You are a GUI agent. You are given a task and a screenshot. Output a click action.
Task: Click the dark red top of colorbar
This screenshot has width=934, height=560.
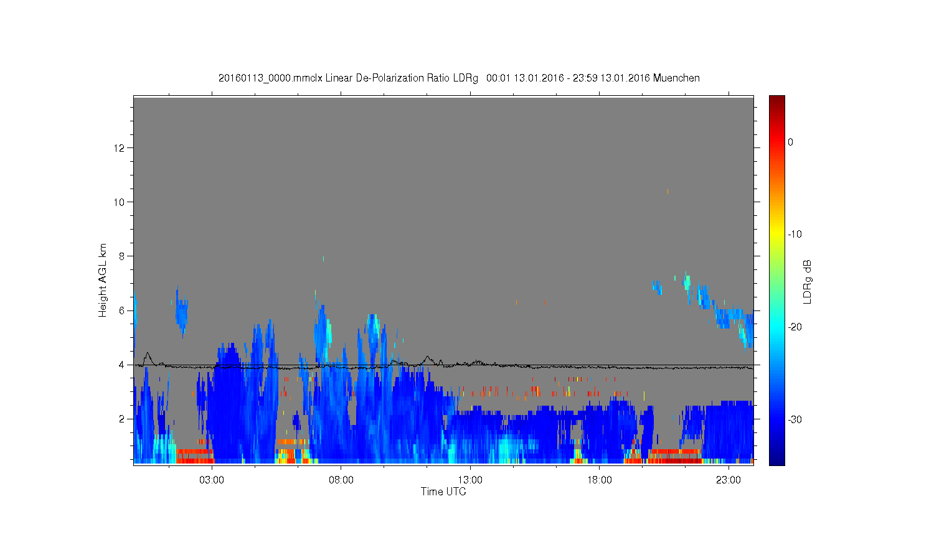tap(776, 100)
